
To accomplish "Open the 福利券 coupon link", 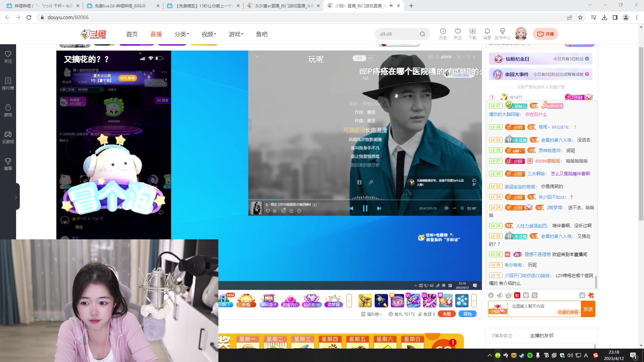I will [371, 314].
